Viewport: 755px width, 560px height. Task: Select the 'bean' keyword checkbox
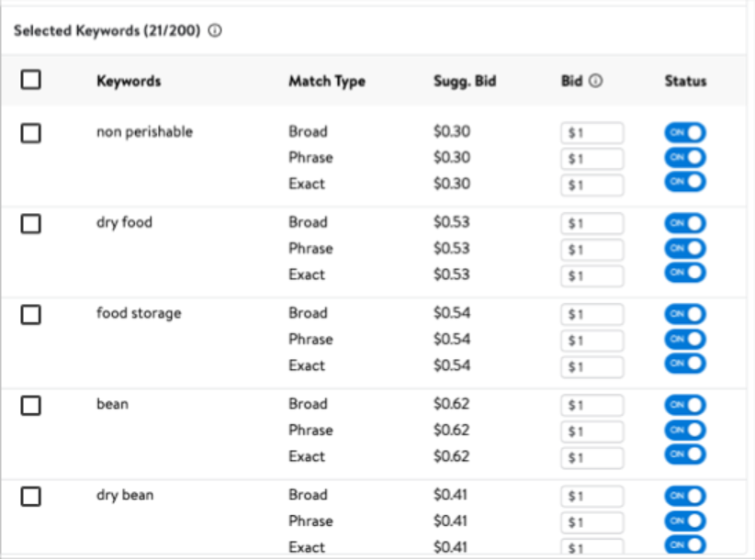31,405
